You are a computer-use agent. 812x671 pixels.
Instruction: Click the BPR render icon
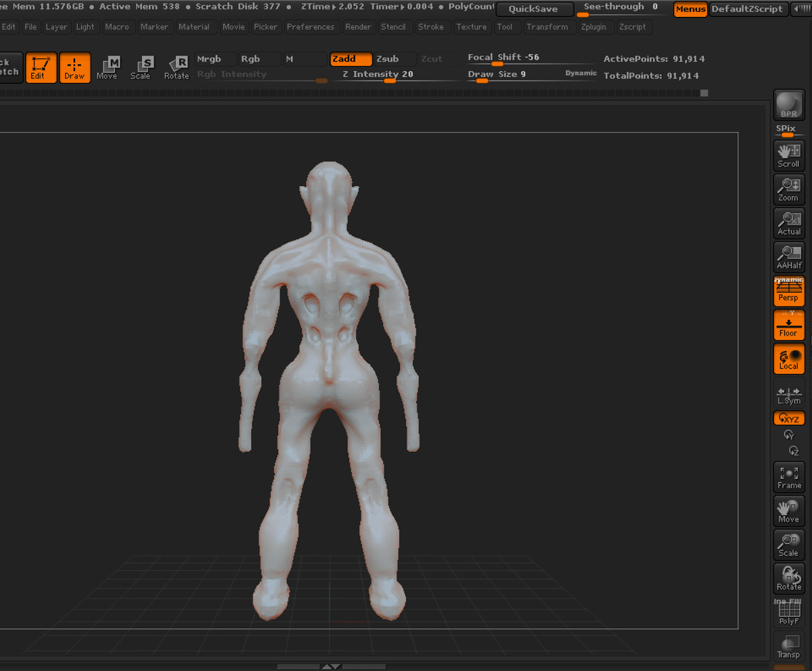coord(789,105)
